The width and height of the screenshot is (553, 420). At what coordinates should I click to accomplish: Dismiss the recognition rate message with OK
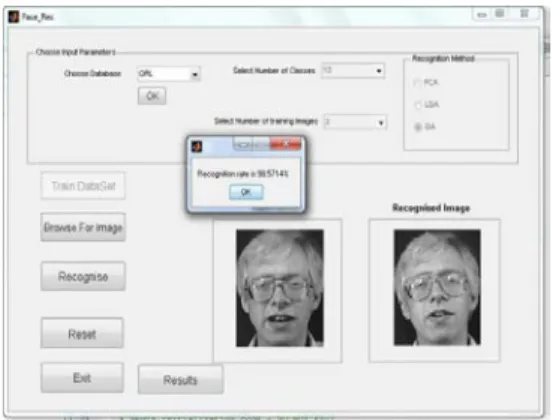tap(246, 192)
